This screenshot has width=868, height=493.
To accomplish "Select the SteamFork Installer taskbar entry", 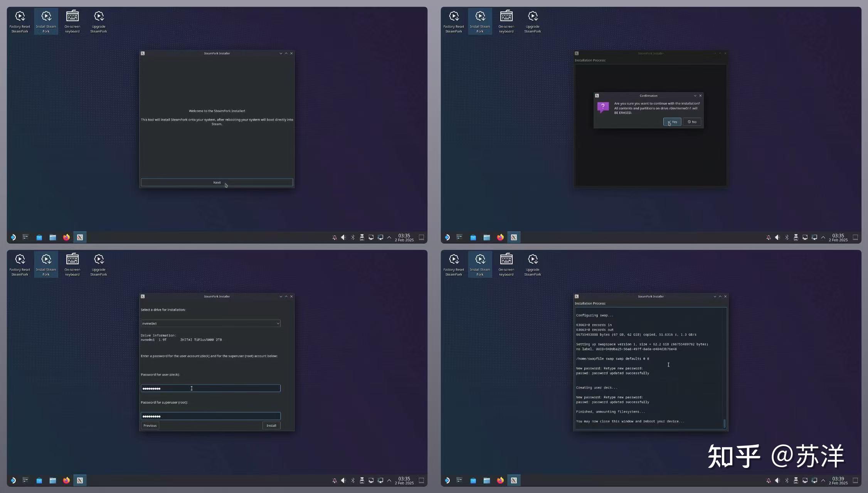I will [80, 237].
